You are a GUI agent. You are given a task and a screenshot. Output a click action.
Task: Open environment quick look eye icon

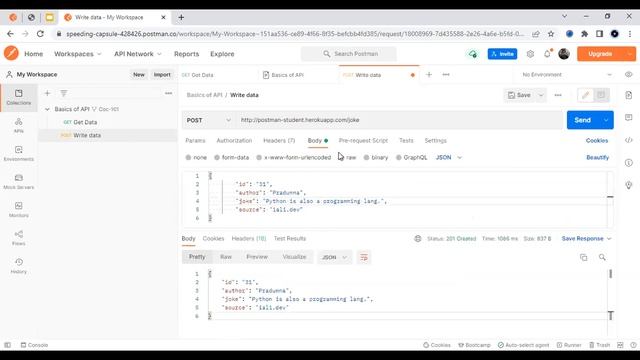tap(629, 75)
